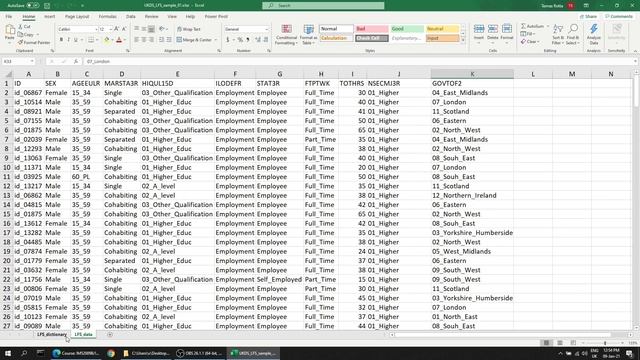Viewport: 640px width, 360px height.
Task: Switch to Data ribbon tab
Action: coord(131,17)
